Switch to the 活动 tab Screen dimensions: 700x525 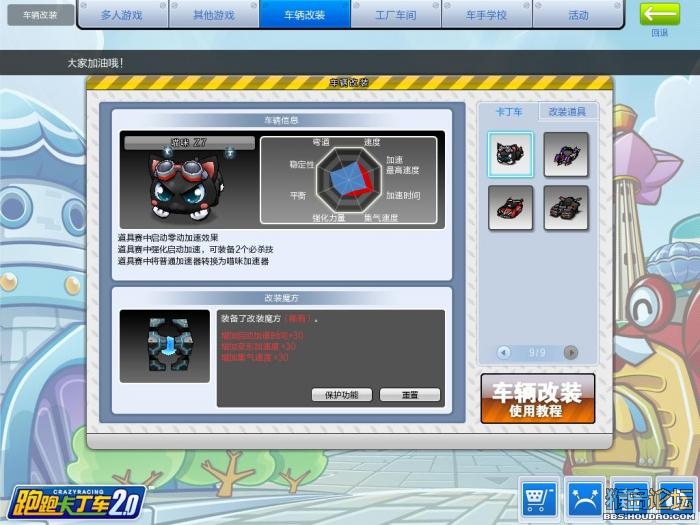click(x=578, y=15)
